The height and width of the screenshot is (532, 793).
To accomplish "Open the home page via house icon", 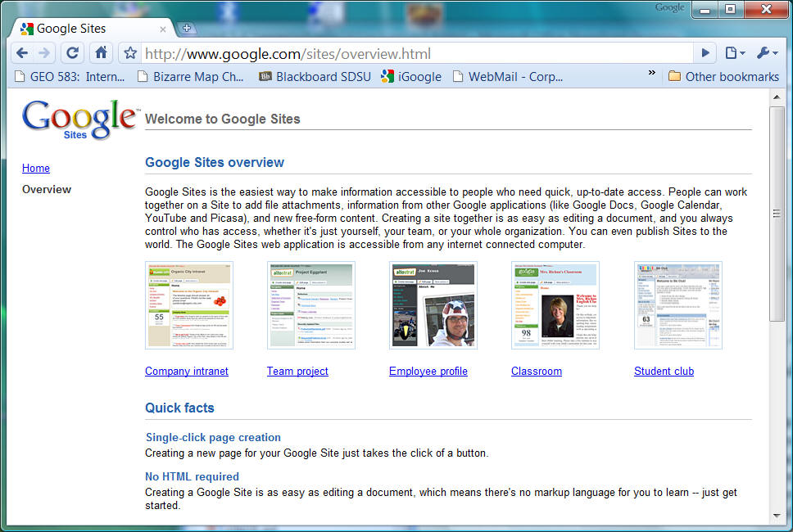I will click(x=101, y=52).
